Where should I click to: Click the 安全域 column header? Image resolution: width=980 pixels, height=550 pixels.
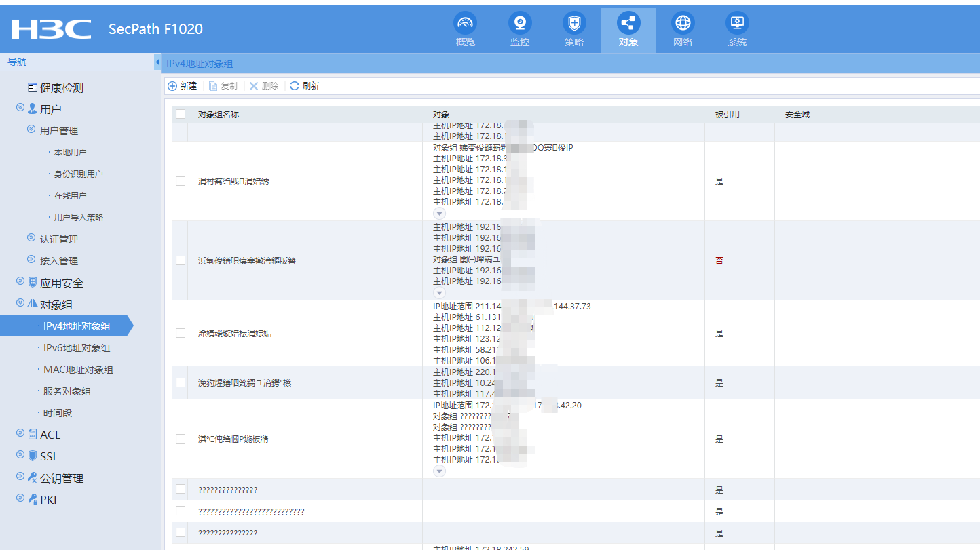[797, 115]
